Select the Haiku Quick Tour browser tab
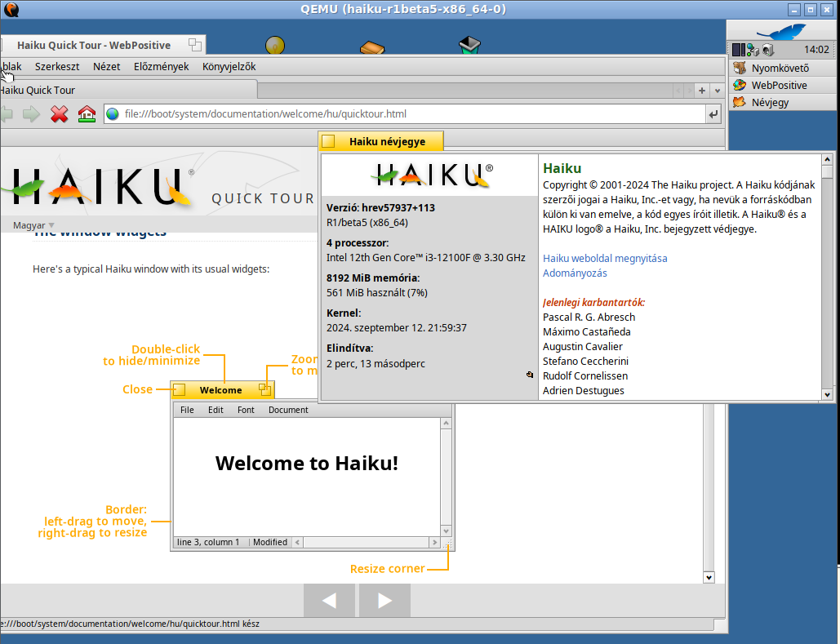Screen dimensions: 840x644 129,90
